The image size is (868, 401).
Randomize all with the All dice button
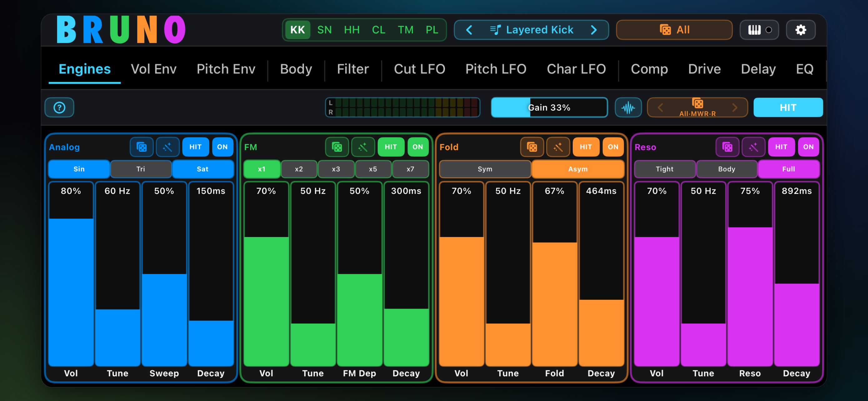coord(674,30)
